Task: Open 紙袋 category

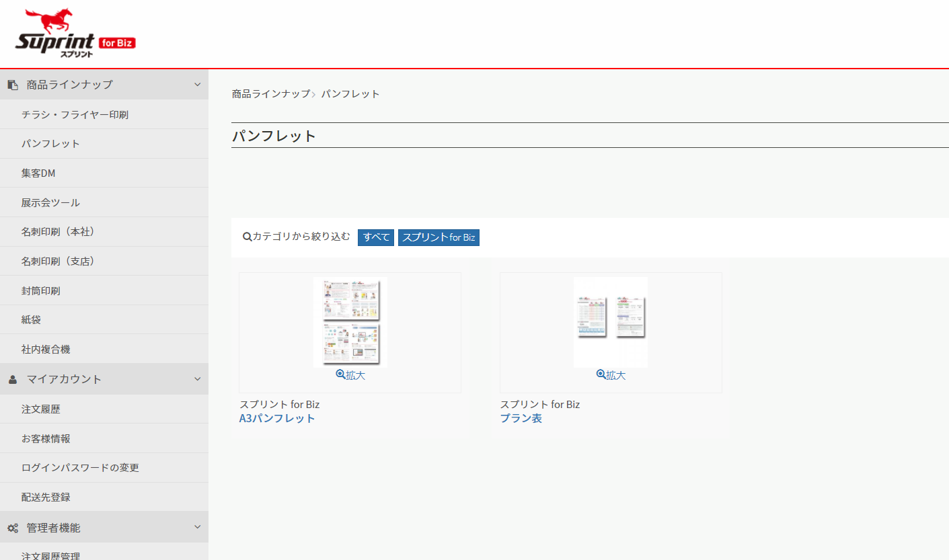Action: [104, 320]
